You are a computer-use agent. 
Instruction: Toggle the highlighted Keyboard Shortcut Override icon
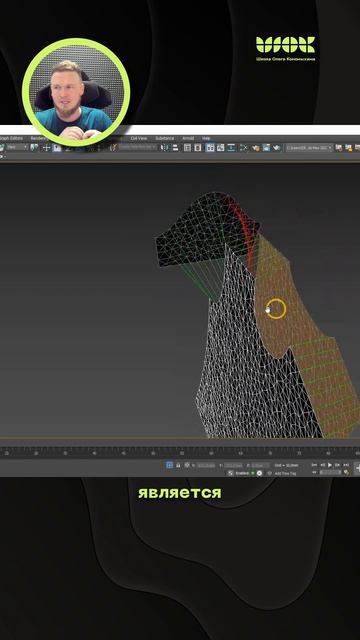[57, 148]
